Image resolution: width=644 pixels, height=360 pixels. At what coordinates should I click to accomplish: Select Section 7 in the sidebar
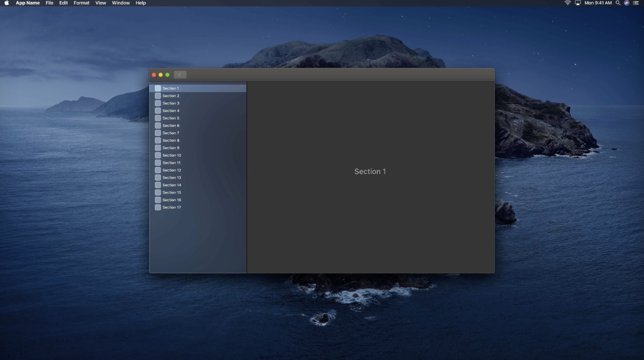pos(171,133)
